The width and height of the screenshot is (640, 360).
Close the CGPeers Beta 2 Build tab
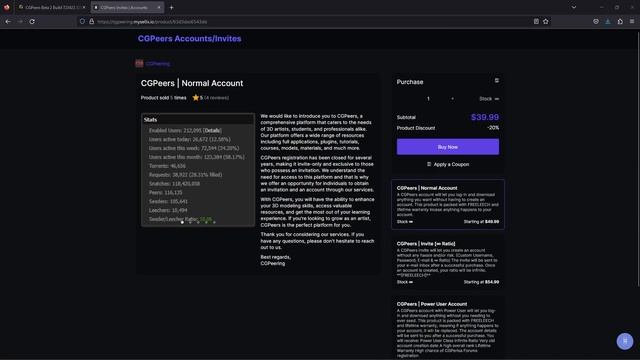[x=84, y=7]
